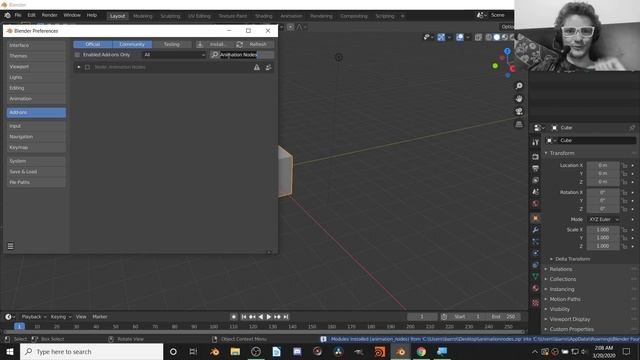
Task: Open the Output properties tab (printer icon)
Action: click(536, 168)
